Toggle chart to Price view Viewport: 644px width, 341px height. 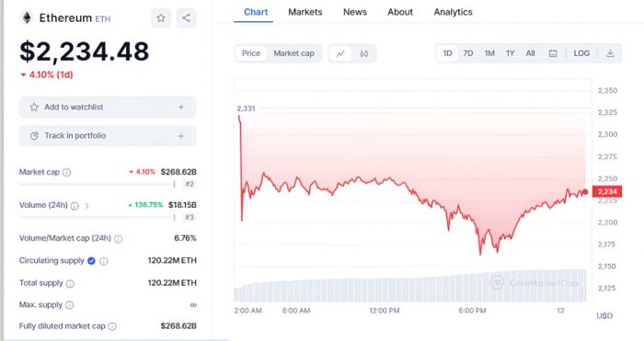click(251, 53)
